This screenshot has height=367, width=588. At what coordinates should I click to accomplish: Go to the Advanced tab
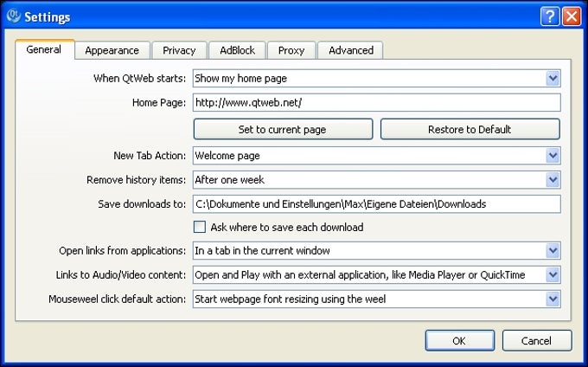[x=350, y=50]
